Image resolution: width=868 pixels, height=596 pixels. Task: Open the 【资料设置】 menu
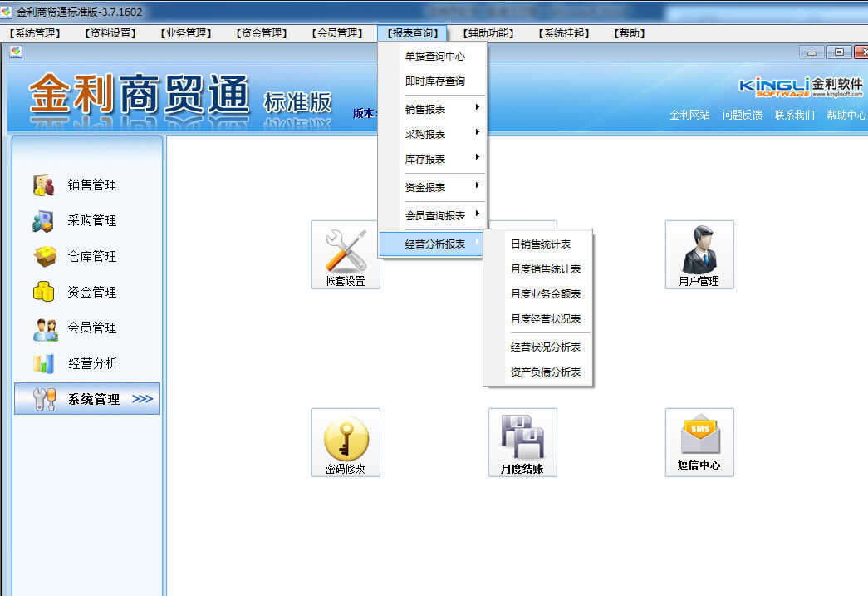(x=110, y=33)
